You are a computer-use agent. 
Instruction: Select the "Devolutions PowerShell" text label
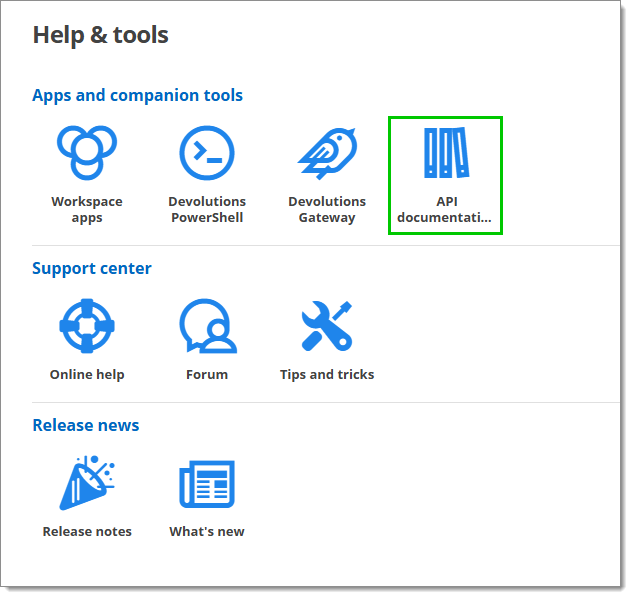click(207, 209)
